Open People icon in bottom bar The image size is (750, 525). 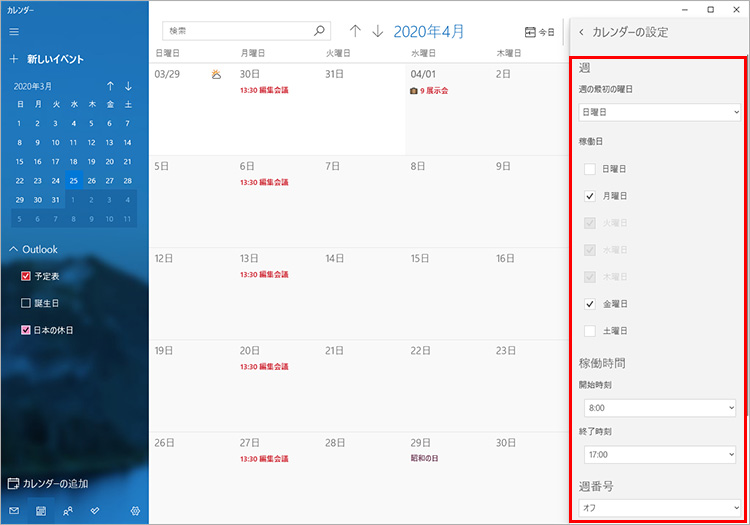click(x=68, y=511)
